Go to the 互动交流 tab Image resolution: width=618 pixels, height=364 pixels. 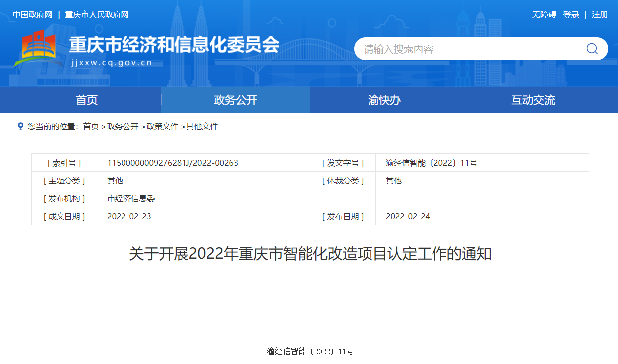pos(533,100)
